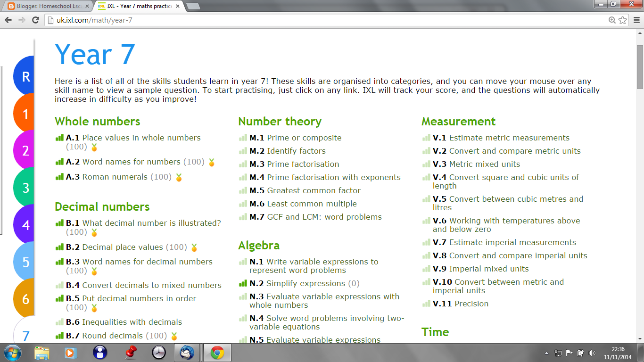This screenshot has width=644, height=362.
Task: Go to the Year 5 side tab
Action: coord(24,262)
